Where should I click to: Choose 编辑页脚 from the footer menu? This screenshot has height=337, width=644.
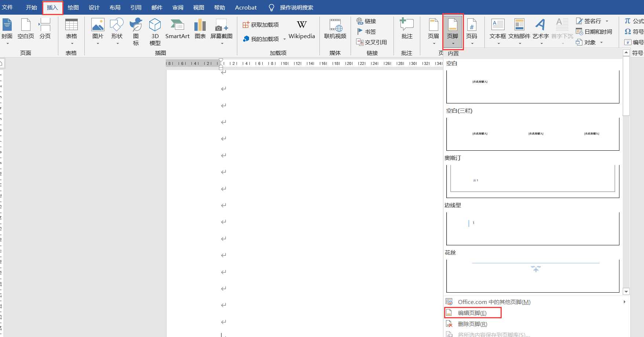coord(472,313)
